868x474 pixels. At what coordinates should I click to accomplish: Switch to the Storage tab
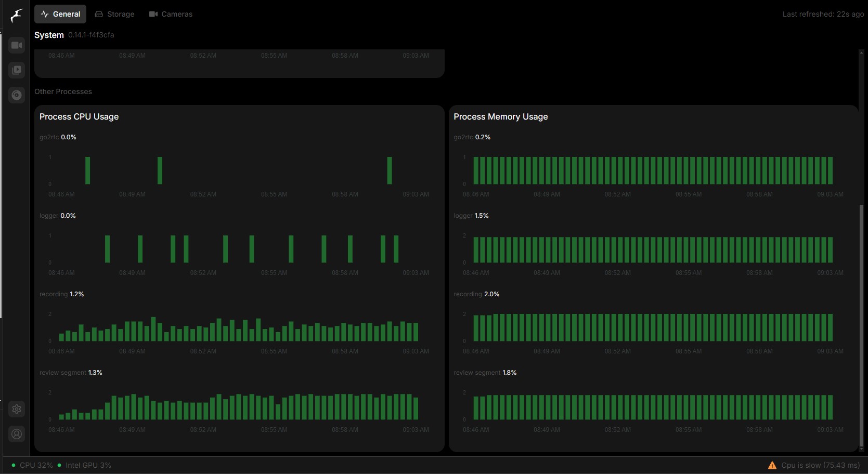coord(114,14)
